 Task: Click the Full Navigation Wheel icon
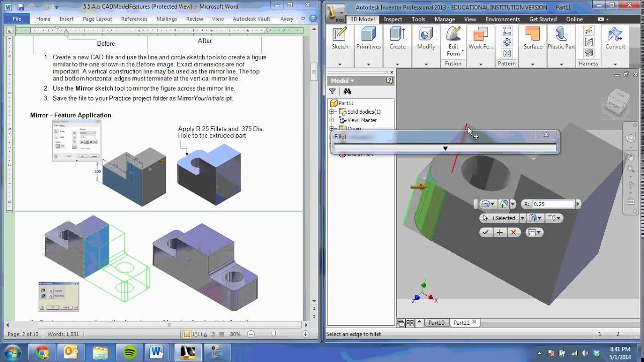631,137
